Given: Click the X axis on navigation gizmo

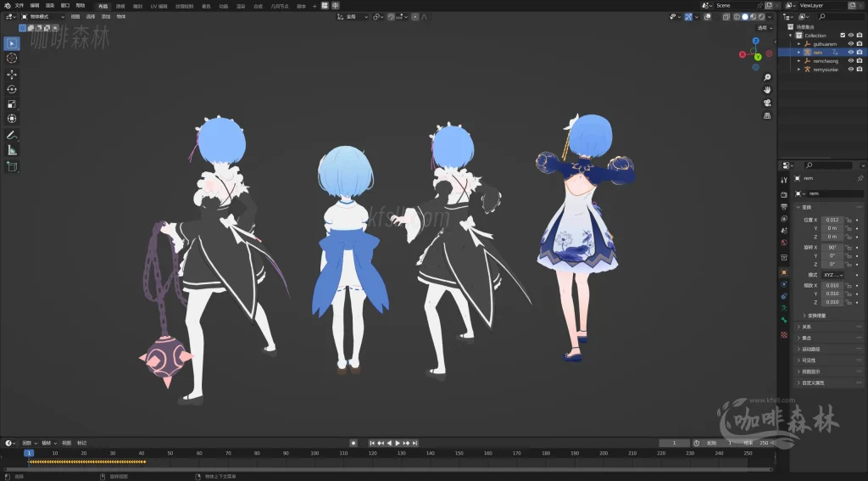Looking at the screenshot, I should (743, 54).
